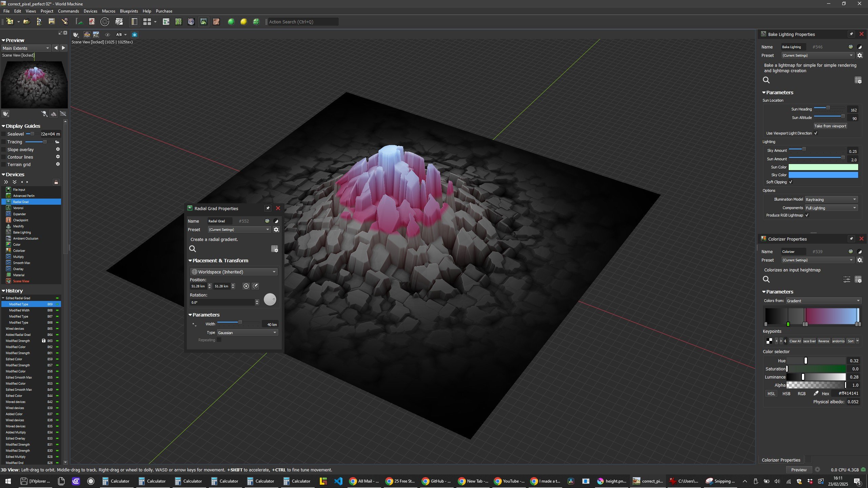The width and height of the screenshot is (868, 488).
Task: Toggle the Repeating checkbox
Action: 219,340
